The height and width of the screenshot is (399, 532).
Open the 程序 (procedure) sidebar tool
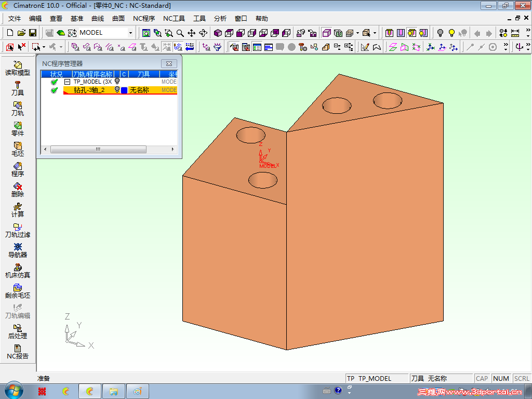coord(18,170)
